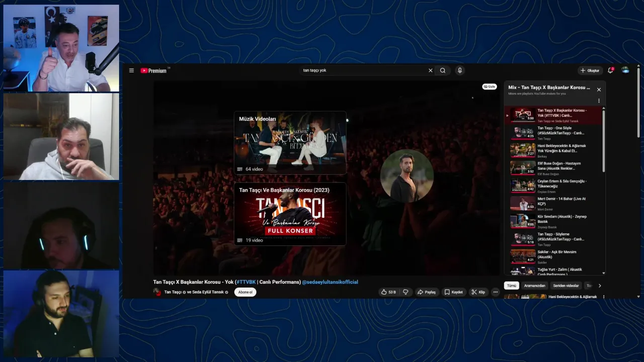
Task: Click Mix panel title 'Mix – Tan Taşçı X Başkanlar Korosu'
Action: click(549, 87)
